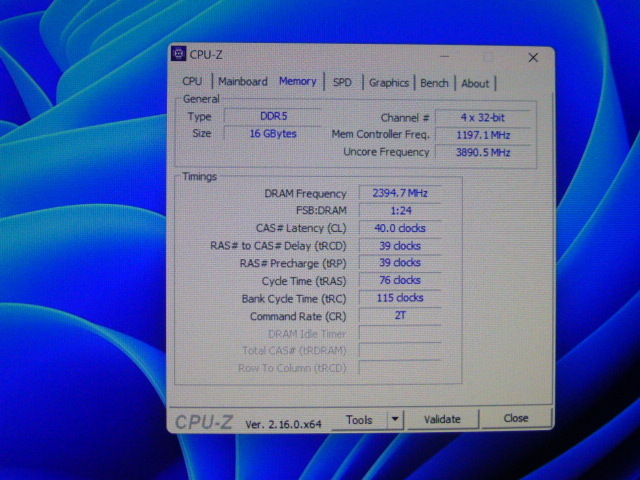Click the CPU-Z app icon in title bar
The height and width of the screenshot is (480, 640).
coord(178,53)
